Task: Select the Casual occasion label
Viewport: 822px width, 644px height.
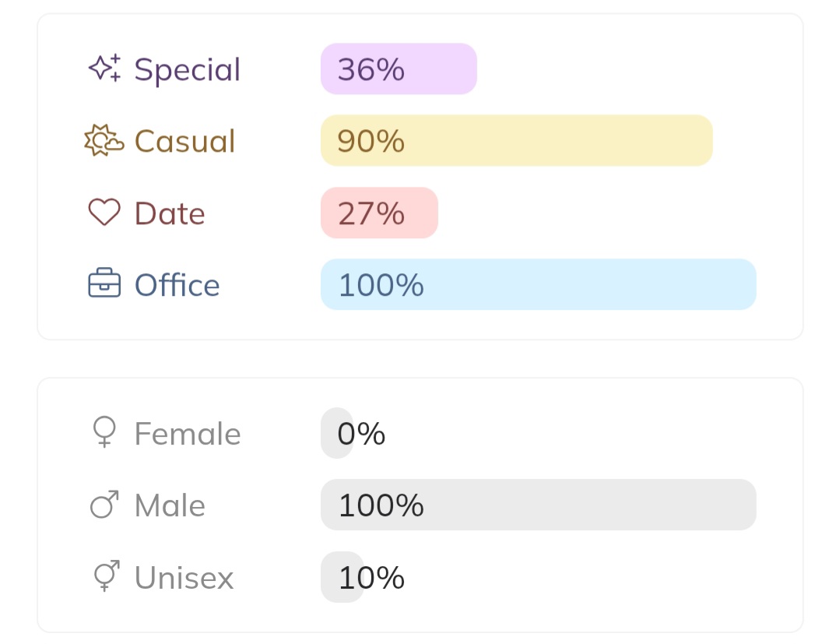Action: (184, 141)
